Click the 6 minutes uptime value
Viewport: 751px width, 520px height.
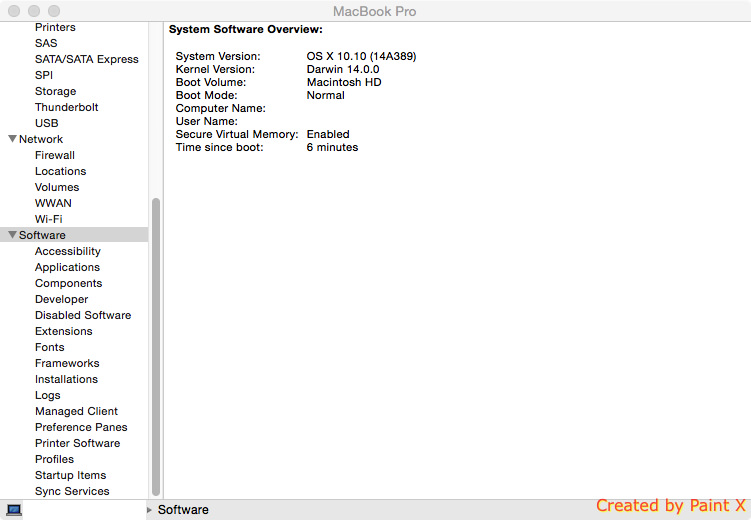coord(332,147)
